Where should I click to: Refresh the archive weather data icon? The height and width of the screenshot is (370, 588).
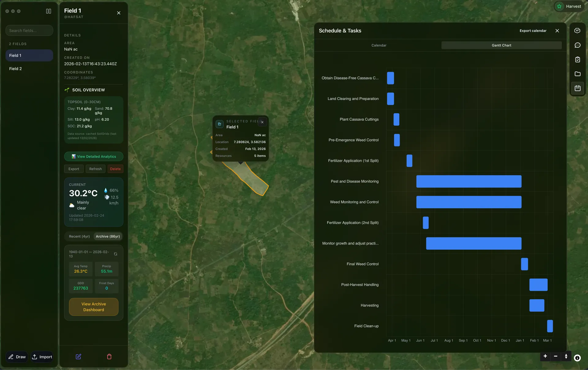pyautogui.click(x=115, y=254)
